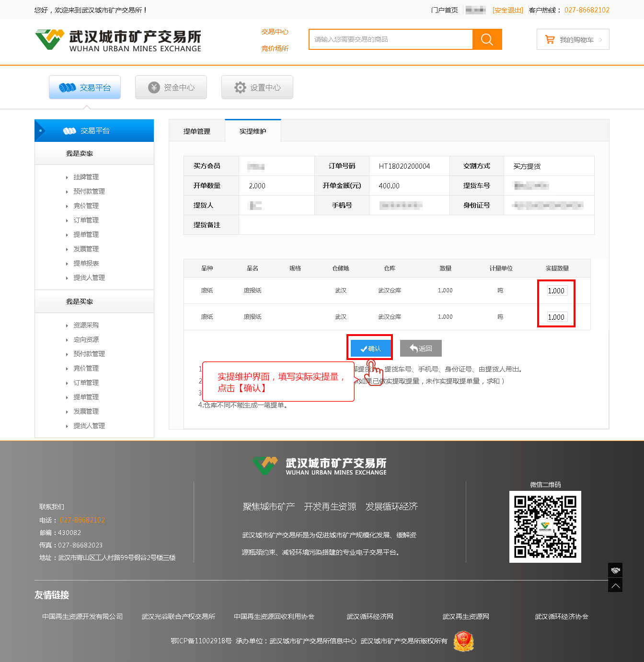Click the back-to-top arrow icon

pyautogui.click(x=615, y=585)
